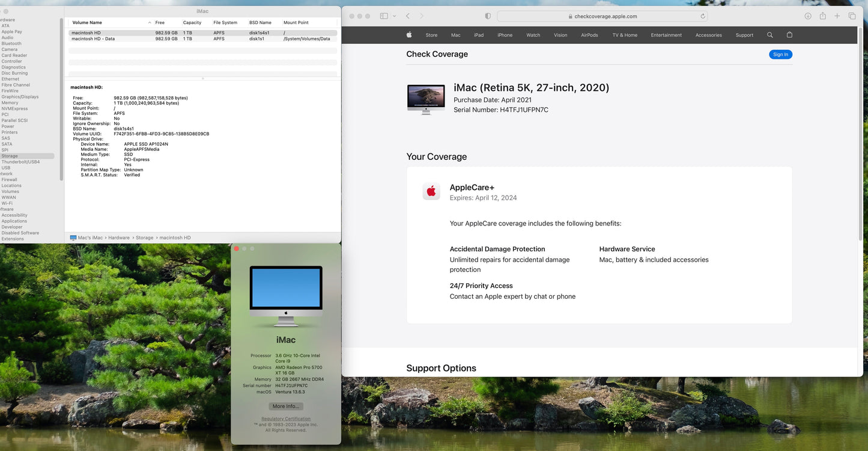Open a new tab with the plus icon
The width and height of the screenshot is (868, 451).
[837, 16]
